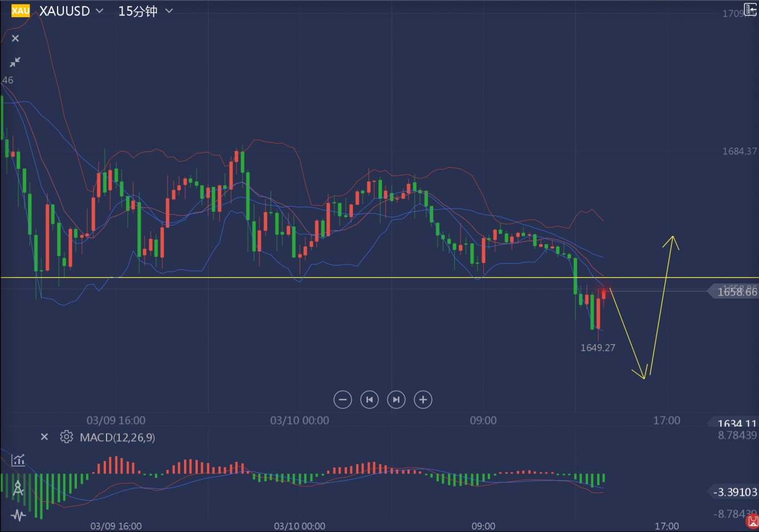
Task: Open MACD settings gear
Action: [x=67, y=437]
